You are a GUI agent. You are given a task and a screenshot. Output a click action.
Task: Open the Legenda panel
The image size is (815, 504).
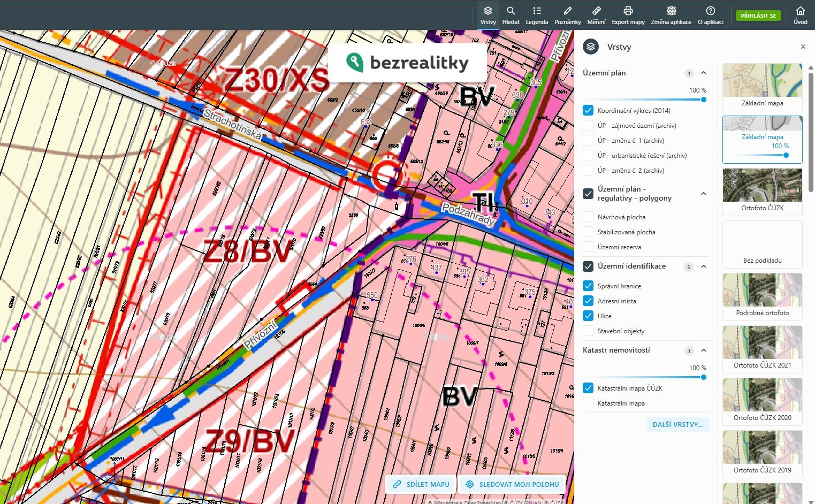click(537, 15)
